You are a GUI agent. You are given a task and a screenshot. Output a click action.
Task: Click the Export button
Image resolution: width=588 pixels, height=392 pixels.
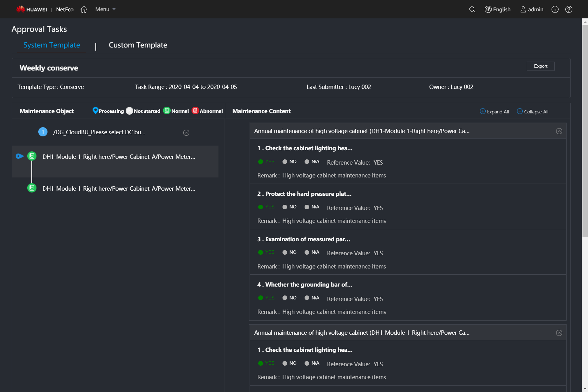point(540,66)
